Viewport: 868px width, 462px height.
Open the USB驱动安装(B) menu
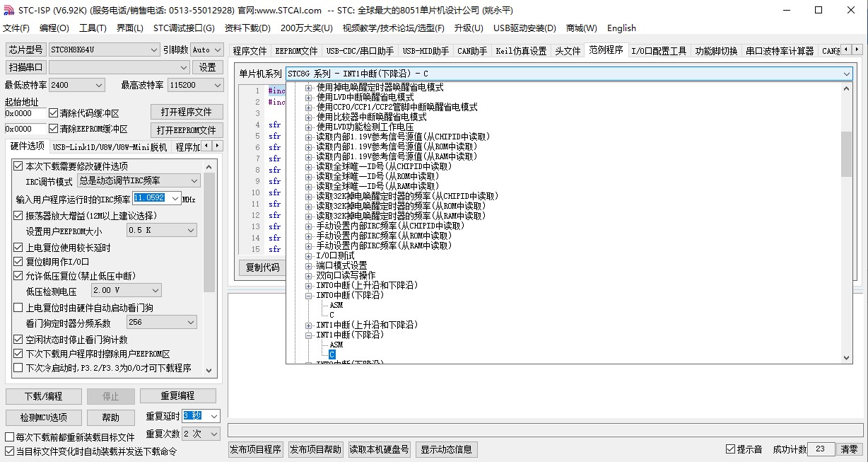524,28
